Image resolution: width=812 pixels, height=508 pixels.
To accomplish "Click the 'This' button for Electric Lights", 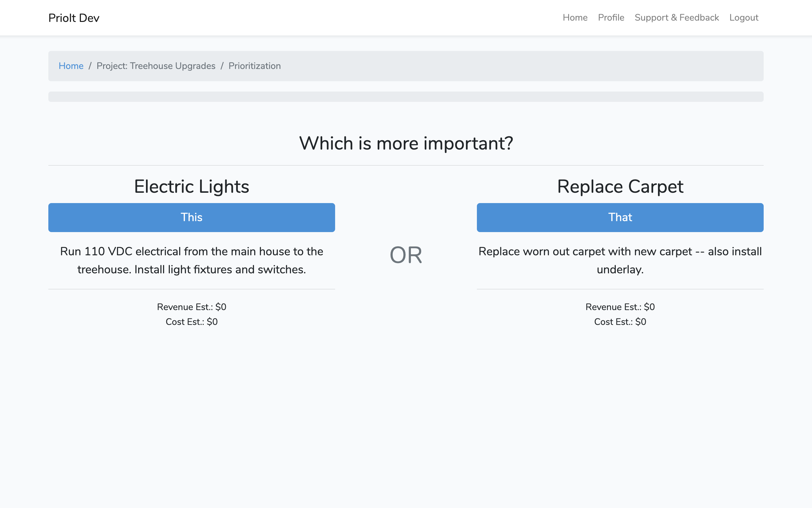I will click(x=191, y=217).
